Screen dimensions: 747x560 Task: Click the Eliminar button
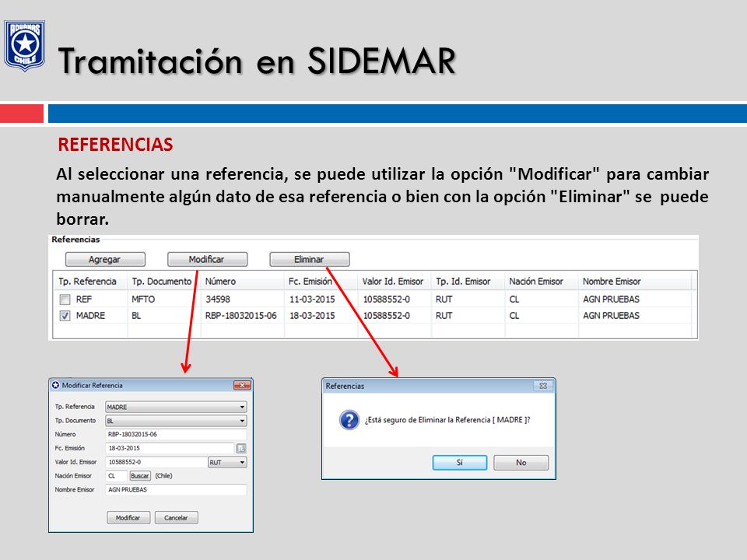coord(310,260)
